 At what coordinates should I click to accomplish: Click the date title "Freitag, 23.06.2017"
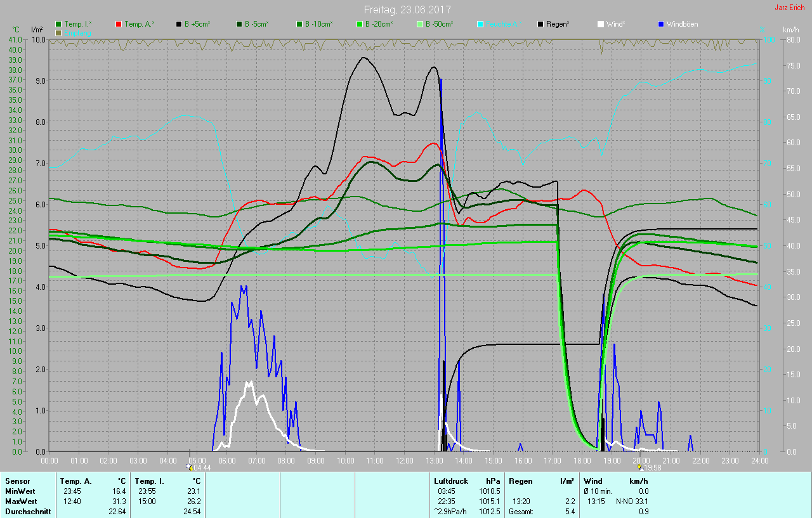coord(407,10)
